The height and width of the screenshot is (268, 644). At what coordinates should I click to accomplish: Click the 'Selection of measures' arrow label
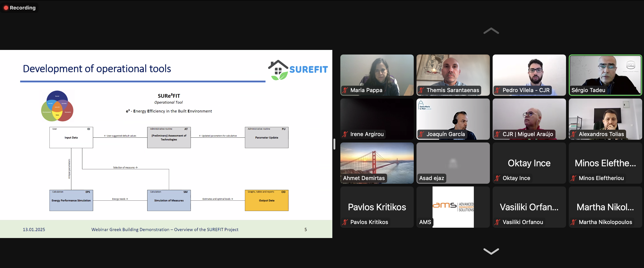coord(125,167)
